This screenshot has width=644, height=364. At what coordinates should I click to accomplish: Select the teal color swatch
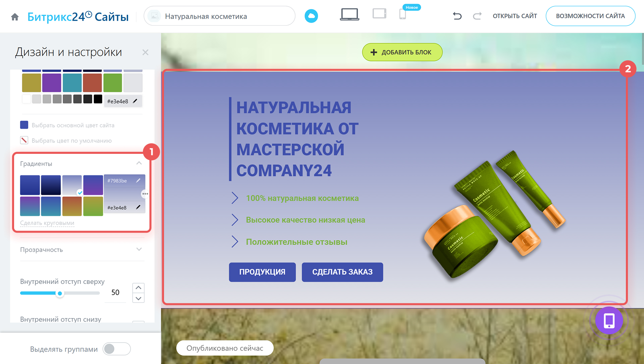[x=72, y=83]
